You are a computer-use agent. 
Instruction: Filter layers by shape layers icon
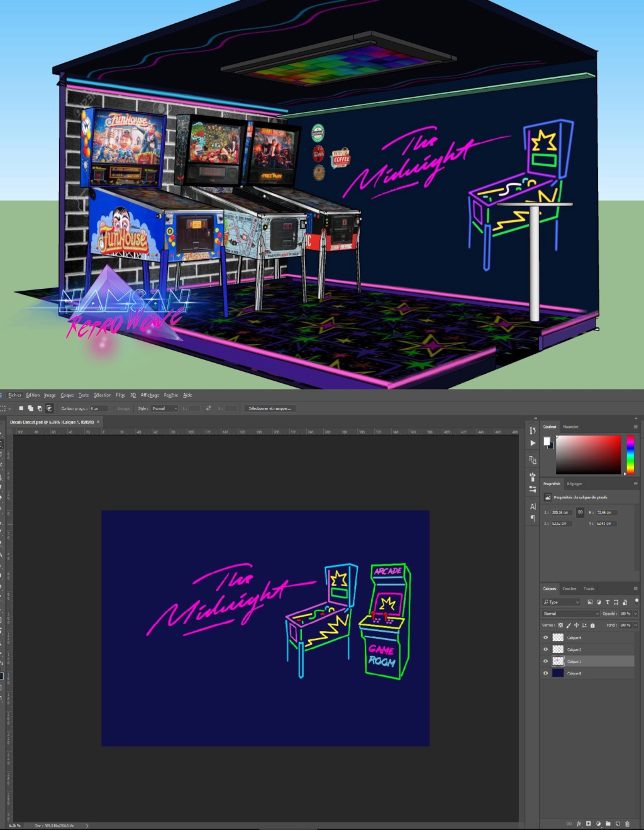click(616, 602)
